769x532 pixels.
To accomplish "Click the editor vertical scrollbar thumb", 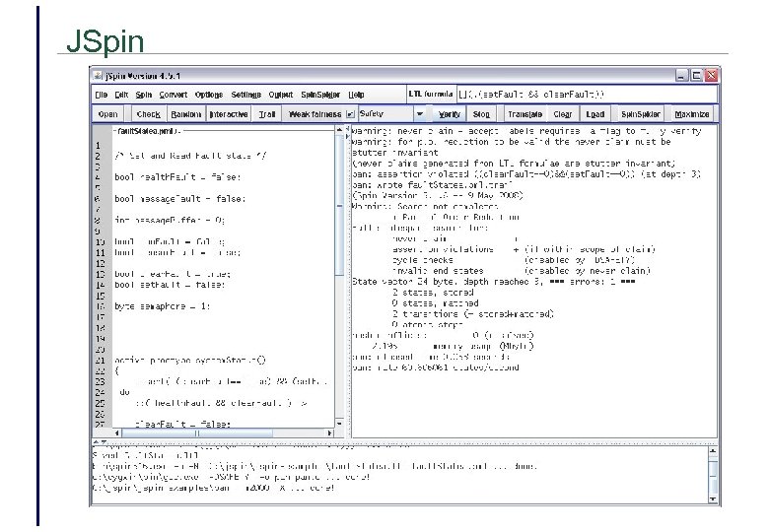I will pos(339,206).
